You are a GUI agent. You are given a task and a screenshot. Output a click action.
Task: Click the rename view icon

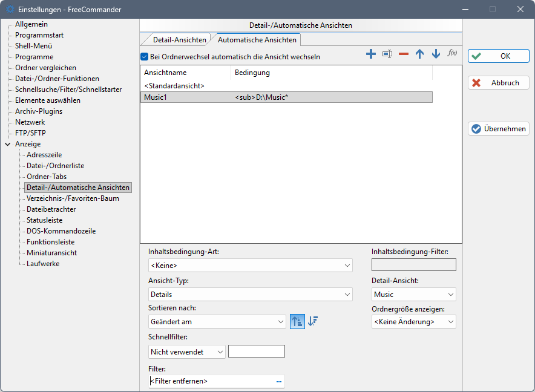tap(387, 54)
